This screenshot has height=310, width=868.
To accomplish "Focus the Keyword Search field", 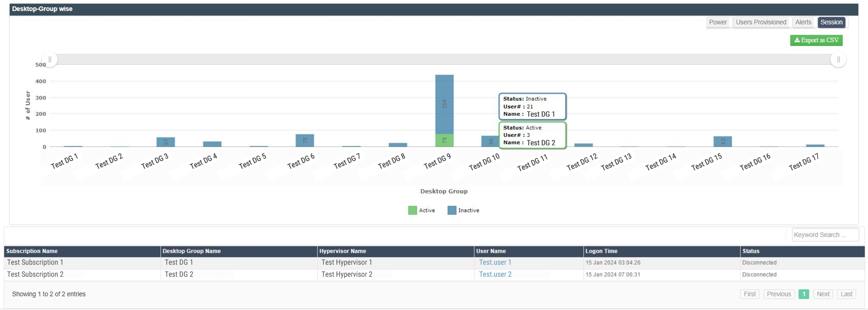I will [x=825, y=235].
